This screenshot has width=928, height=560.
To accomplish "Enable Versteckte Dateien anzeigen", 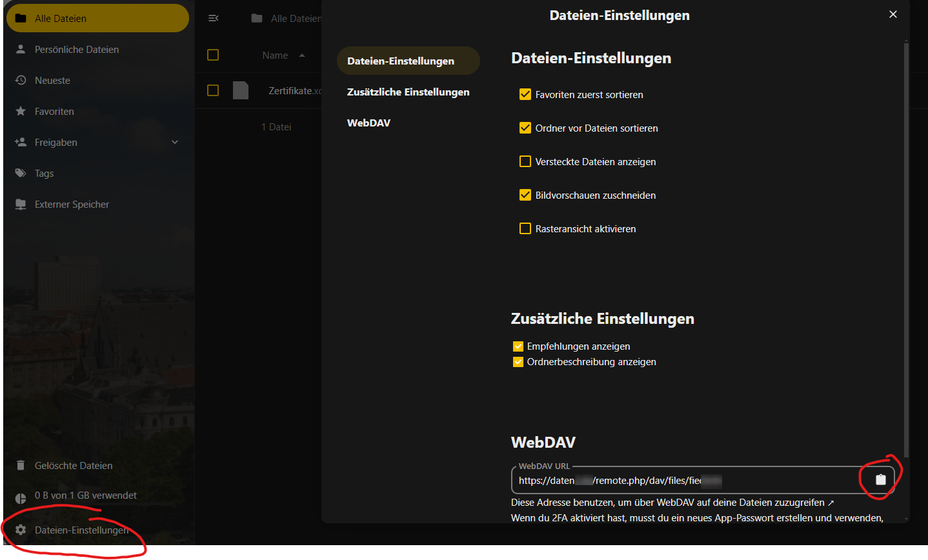I will [525, 162].
